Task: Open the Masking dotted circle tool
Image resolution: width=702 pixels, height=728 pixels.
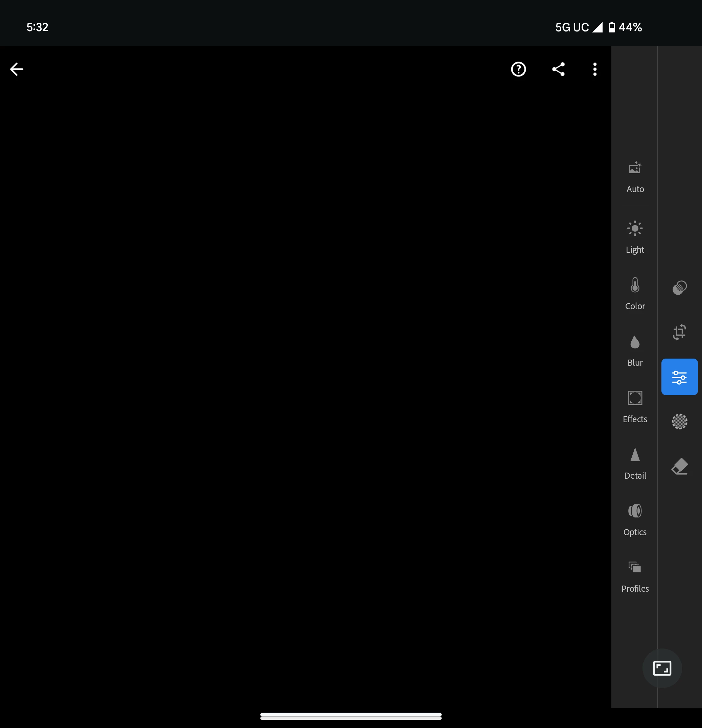Action: click(679, 421)
